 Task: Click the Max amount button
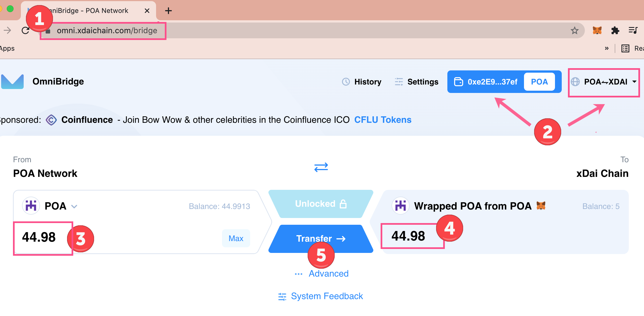(236, 239)
